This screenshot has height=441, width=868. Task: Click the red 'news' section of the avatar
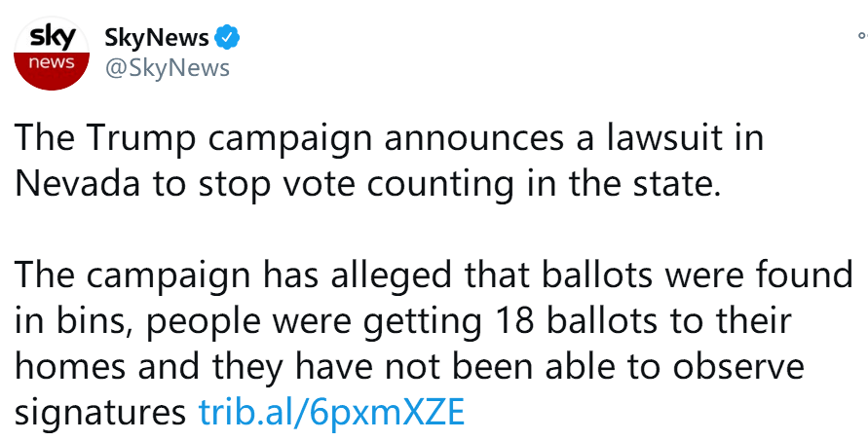[x=52, y=70]
